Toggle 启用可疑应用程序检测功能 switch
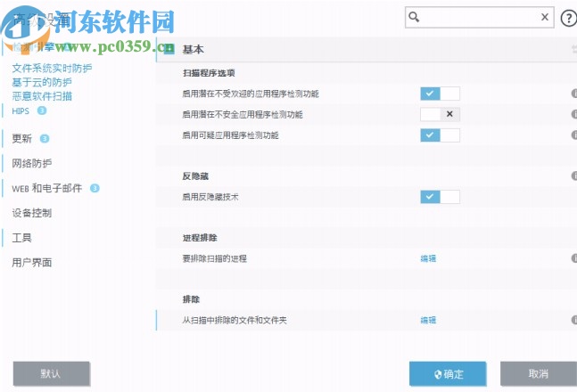 [x=441, y=135]
